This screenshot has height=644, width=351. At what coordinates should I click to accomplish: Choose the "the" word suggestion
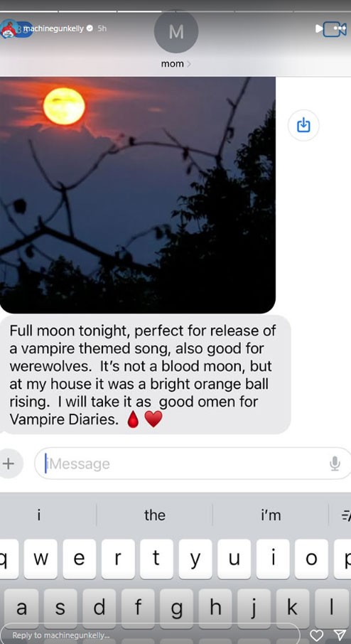pos(155,515)
